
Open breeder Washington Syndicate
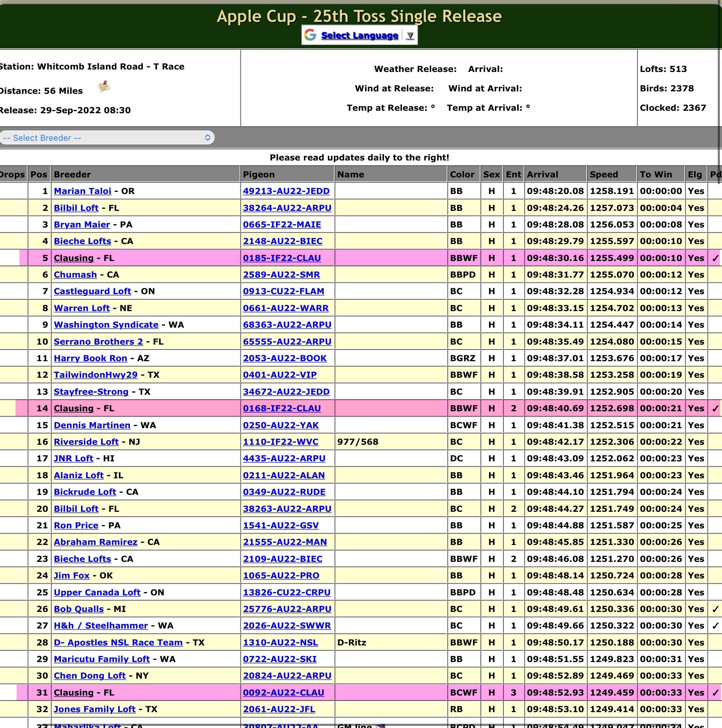106,325
